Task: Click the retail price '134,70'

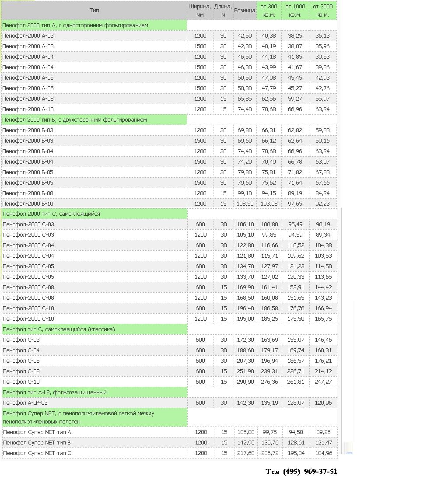Action: click(x=245, y=266)
